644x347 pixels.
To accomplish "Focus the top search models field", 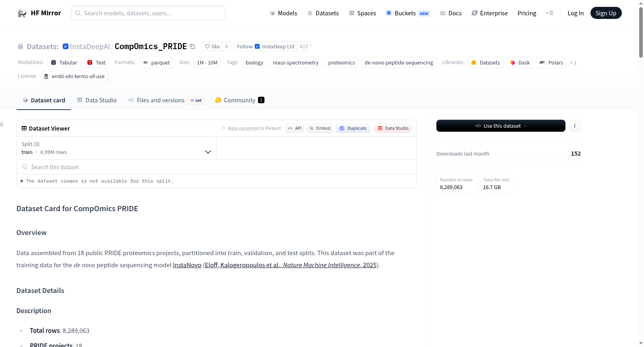I will [148, 13].
